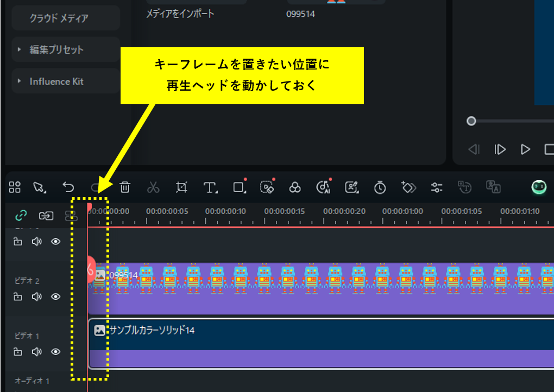Click the Color wheels icon in toolbar
The width and height of the screenshot is (554, 392).
click(294, 187)
